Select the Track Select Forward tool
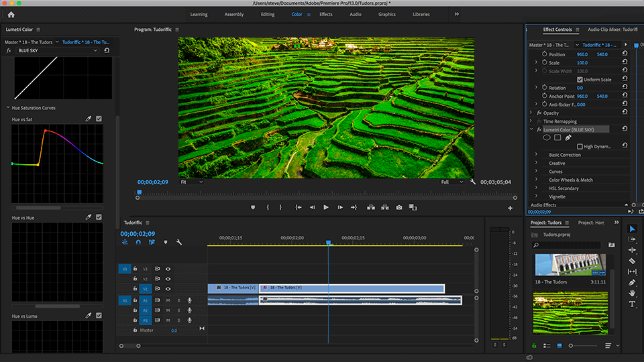 click(x=632, y=239)
